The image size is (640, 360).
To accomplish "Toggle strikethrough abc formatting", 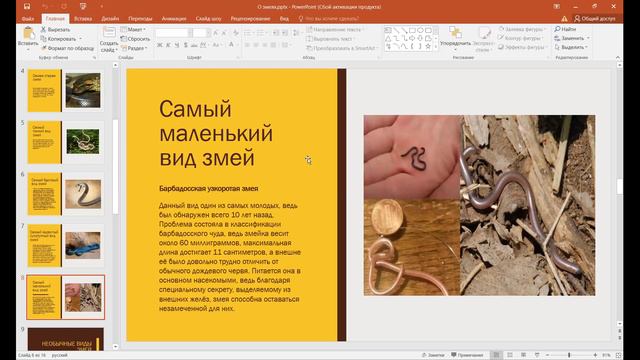I will (x=194, y=45).
